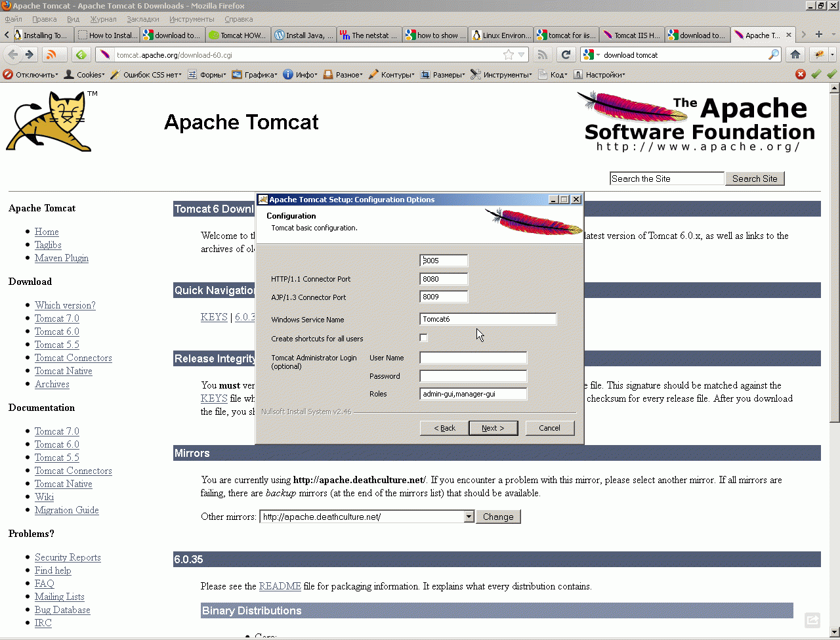Click the Tomcat Administrator User Name field

473,358
